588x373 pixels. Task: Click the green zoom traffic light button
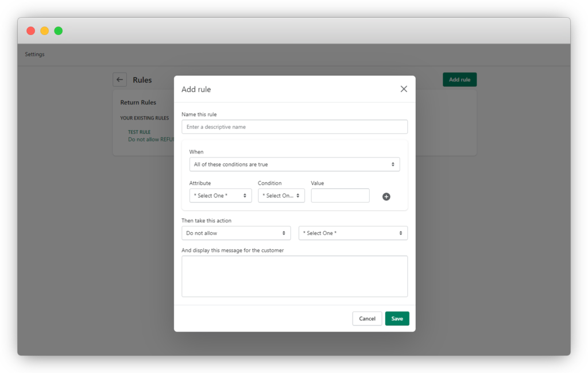58,30
